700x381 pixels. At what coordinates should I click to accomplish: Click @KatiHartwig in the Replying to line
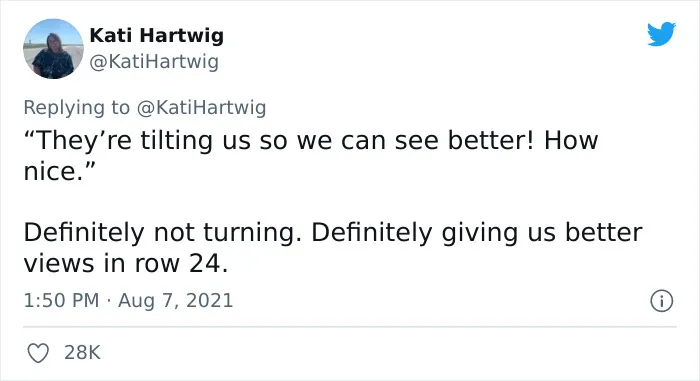tap(201, 108)
